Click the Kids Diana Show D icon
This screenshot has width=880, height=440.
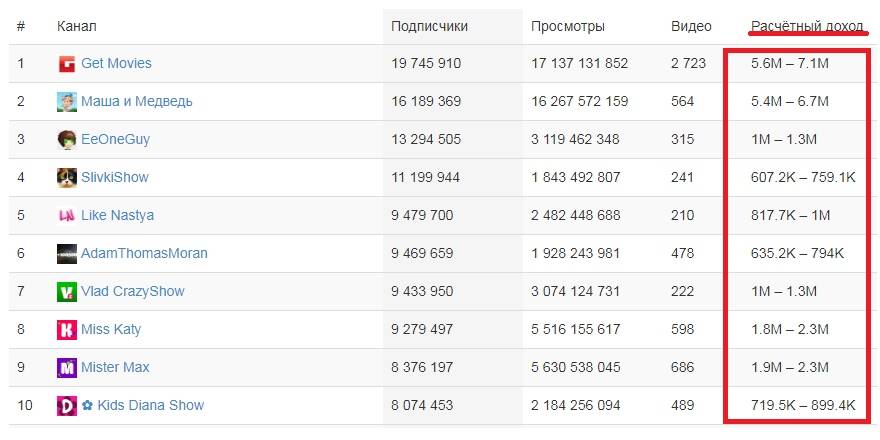[67, 405]
